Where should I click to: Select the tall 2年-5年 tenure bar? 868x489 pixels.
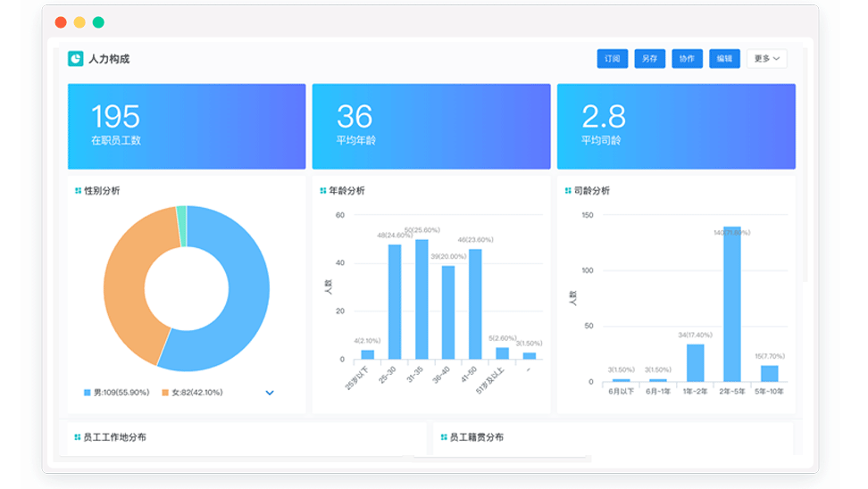click(x=732, y=304)
